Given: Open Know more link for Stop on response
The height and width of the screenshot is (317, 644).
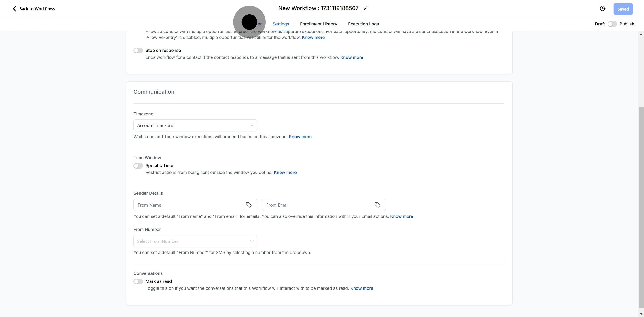Looking at the screenshot, I should tap(352, 57).
